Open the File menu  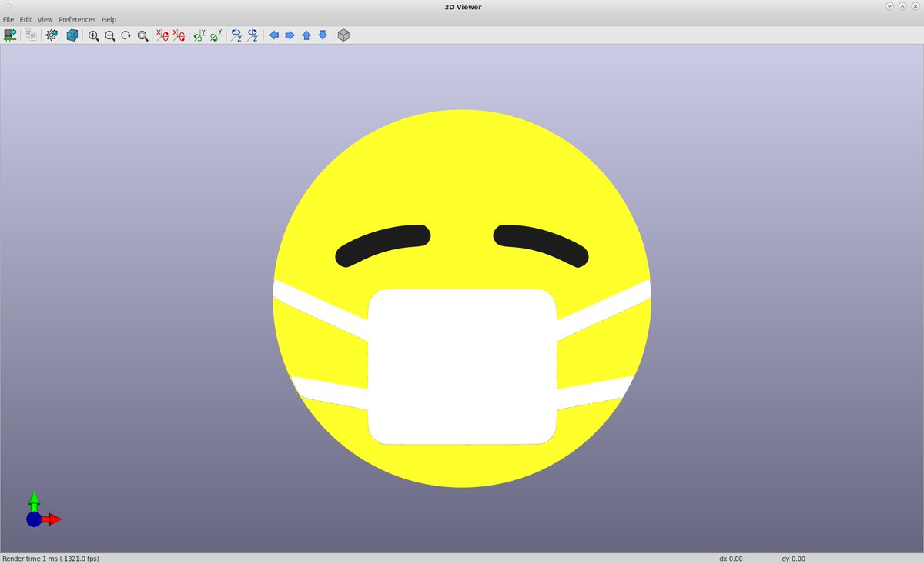pyautogui.click(x=8, y=19)
